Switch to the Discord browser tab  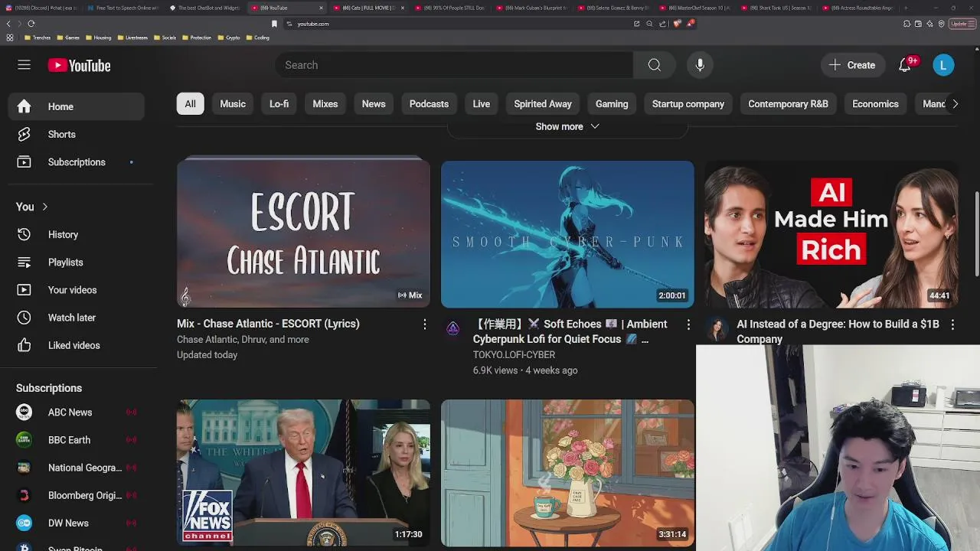click(43, 8)
